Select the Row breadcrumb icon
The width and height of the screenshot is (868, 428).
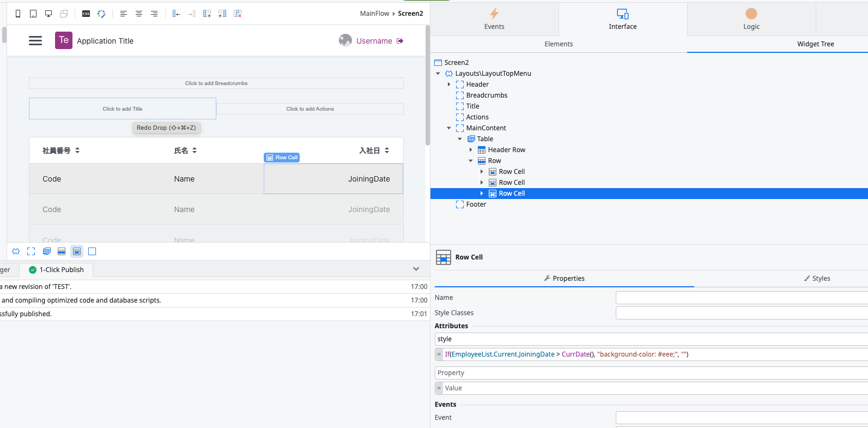tap(62, 251)
